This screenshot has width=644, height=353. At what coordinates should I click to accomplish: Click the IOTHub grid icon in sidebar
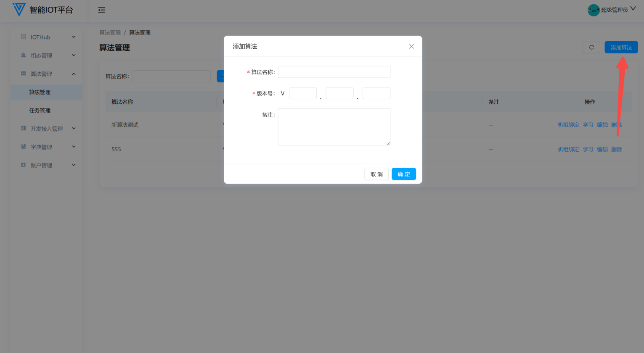click(23, 37)
